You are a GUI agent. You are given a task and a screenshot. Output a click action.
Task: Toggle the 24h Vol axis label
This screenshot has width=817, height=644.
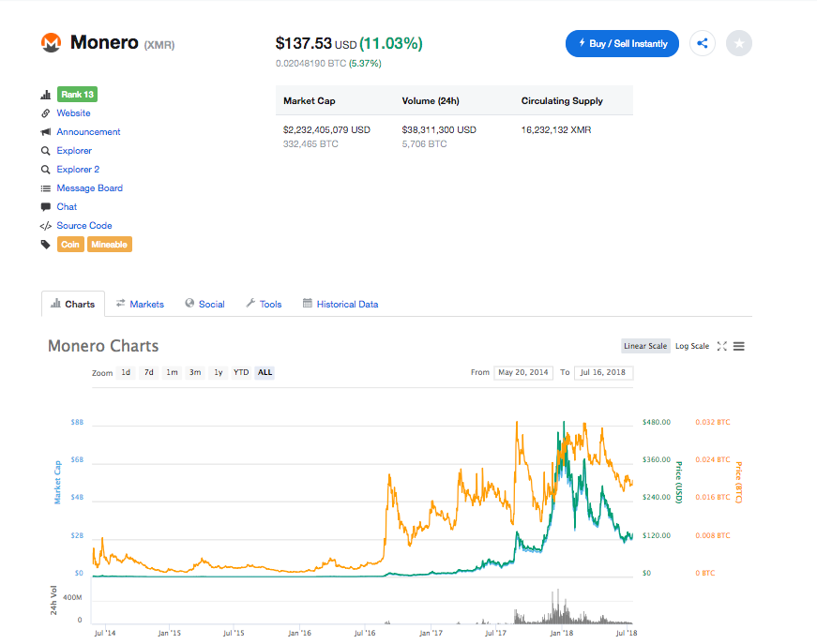coord(53,600)
